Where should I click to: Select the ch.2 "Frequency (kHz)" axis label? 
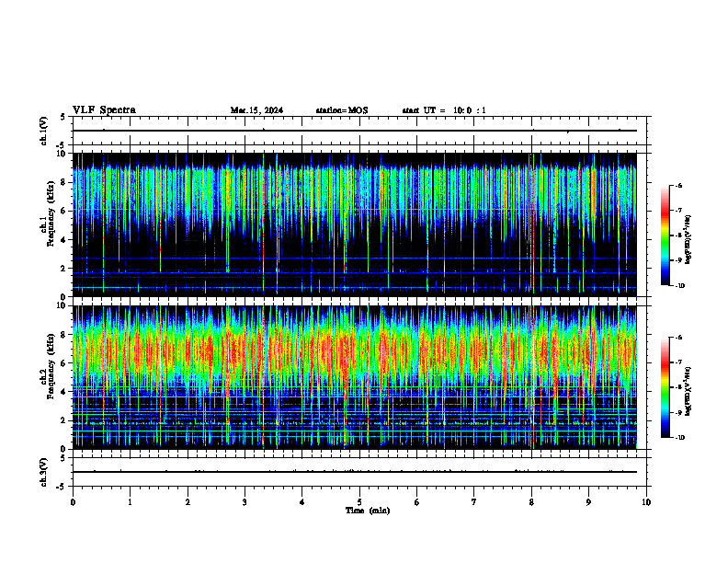point(51,366)
